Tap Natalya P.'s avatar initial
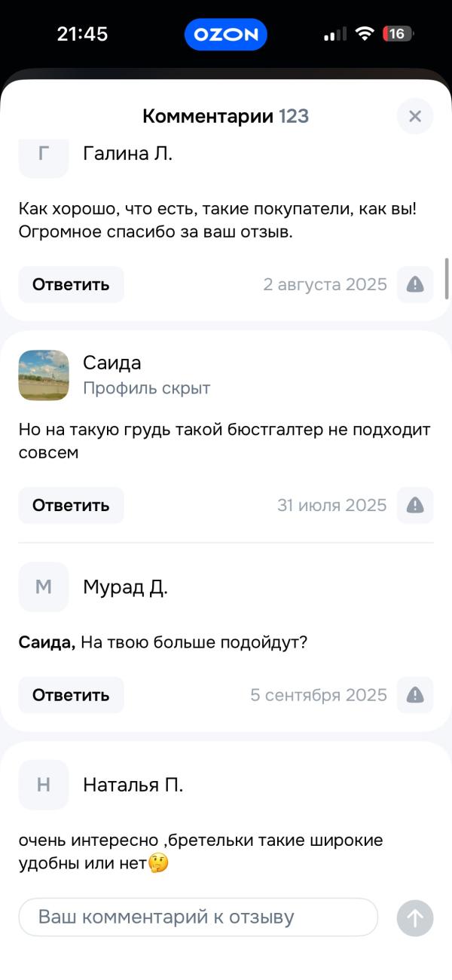This screenshot has height=980, width=452. click(x=44, y=785)
